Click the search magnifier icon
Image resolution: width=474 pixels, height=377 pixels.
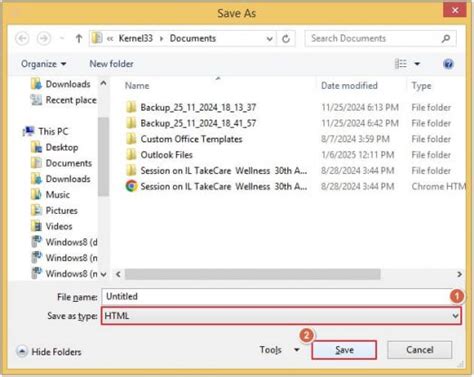pos(446,39)
